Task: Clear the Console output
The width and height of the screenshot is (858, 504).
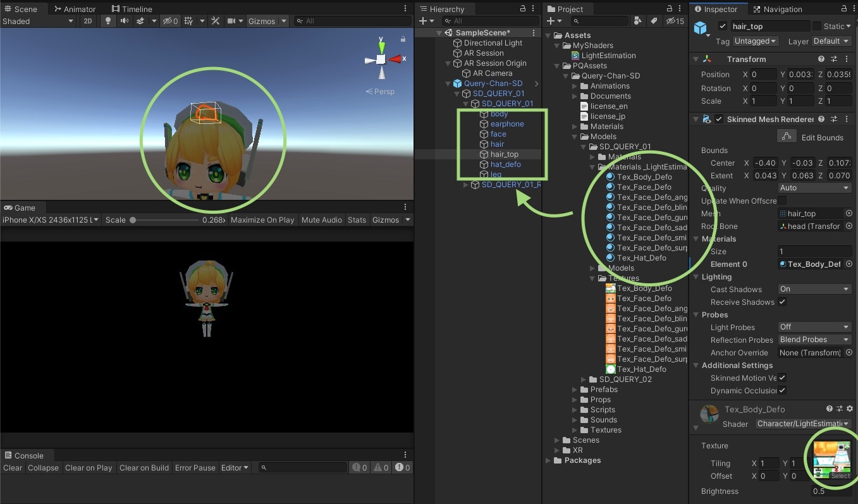Action: point(13,468)
